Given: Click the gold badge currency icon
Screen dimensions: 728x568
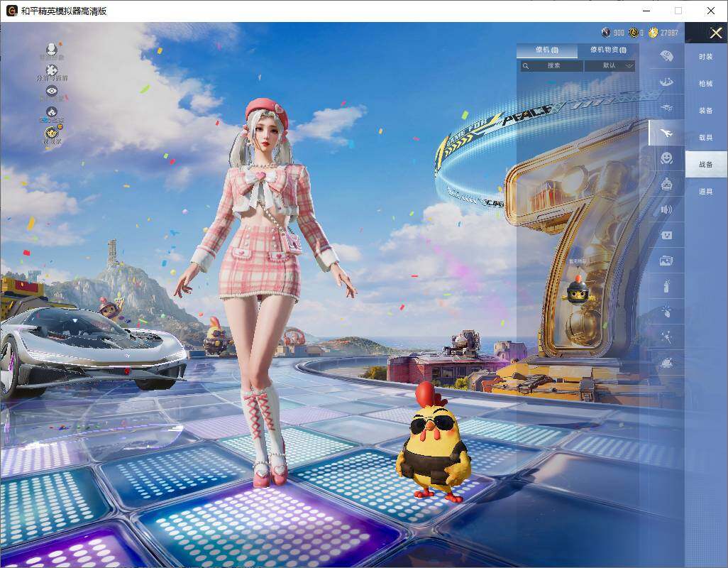Looking at the screenshot, I should (x=634, y=33).
